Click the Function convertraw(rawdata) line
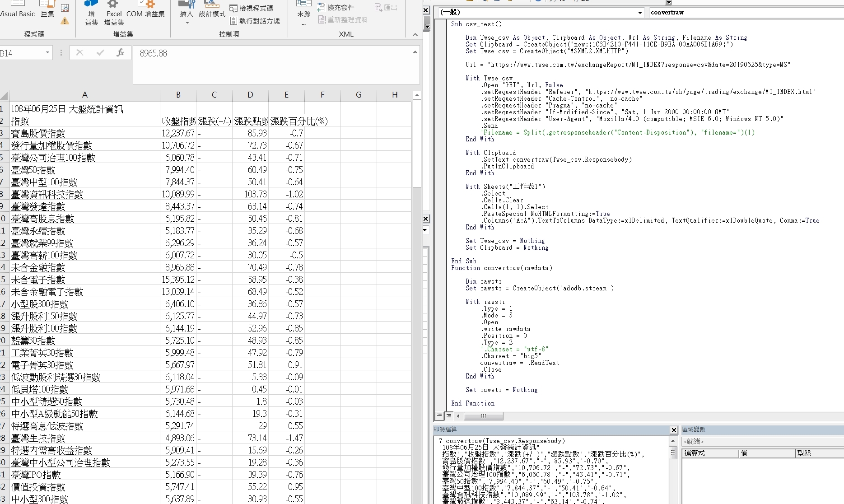This screenshot has height=504, width=844. coord(502,268)
